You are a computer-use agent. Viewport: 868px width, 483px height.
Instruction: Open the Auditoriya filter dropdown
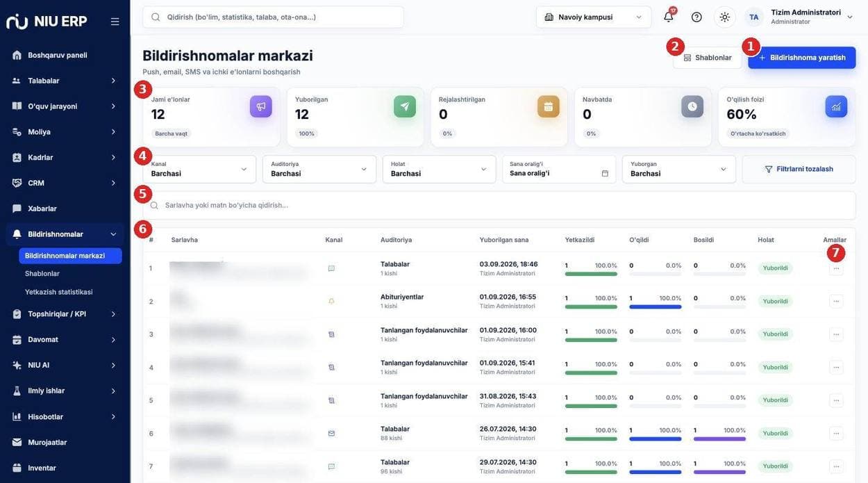click(x=319, y=169)
